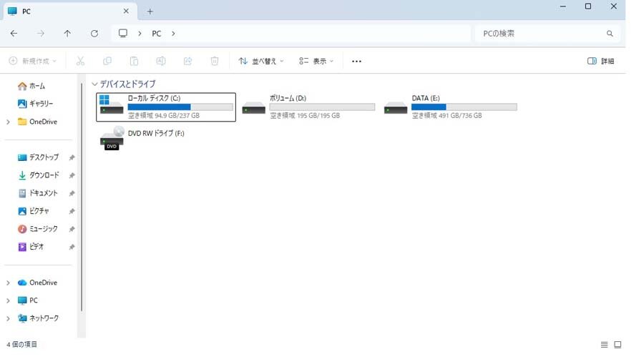Image resolution: width=644 pixels, height=362 pixels.
Task: Switch to large icons view icon
Action: pos(618,345)
